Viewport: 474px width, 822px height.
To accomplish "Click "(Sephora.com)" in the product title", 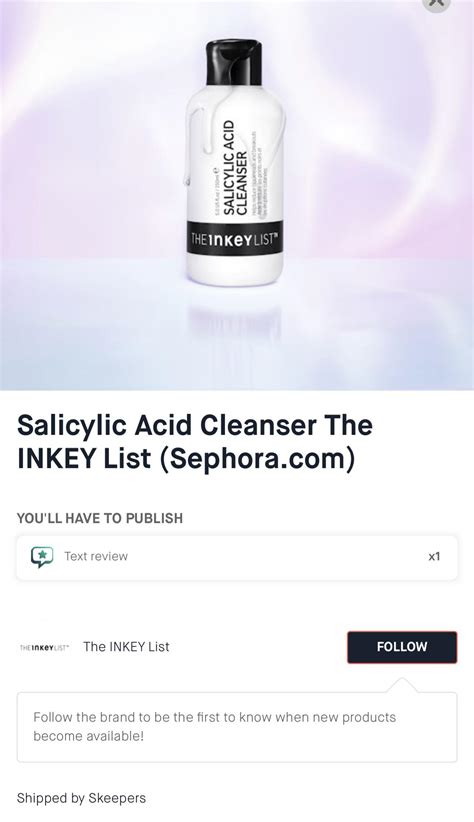I will [257, 458].
